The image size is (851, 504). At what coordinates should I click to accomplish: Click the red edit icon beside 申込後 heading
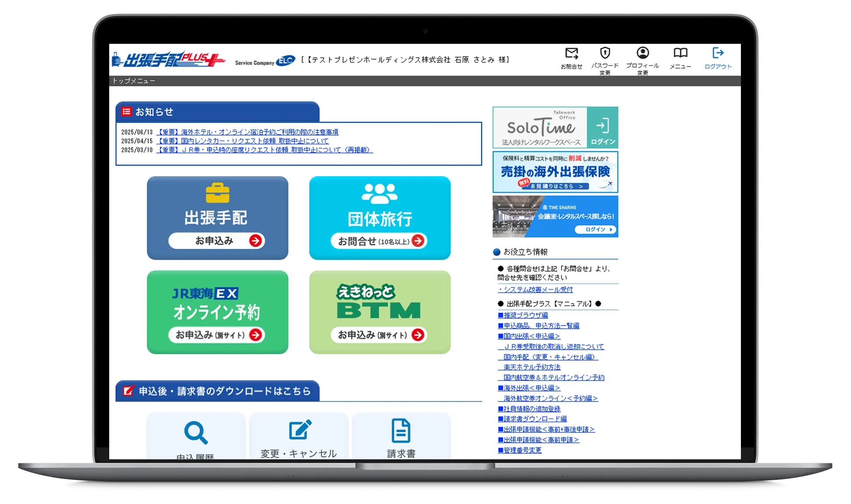[128, 390]
